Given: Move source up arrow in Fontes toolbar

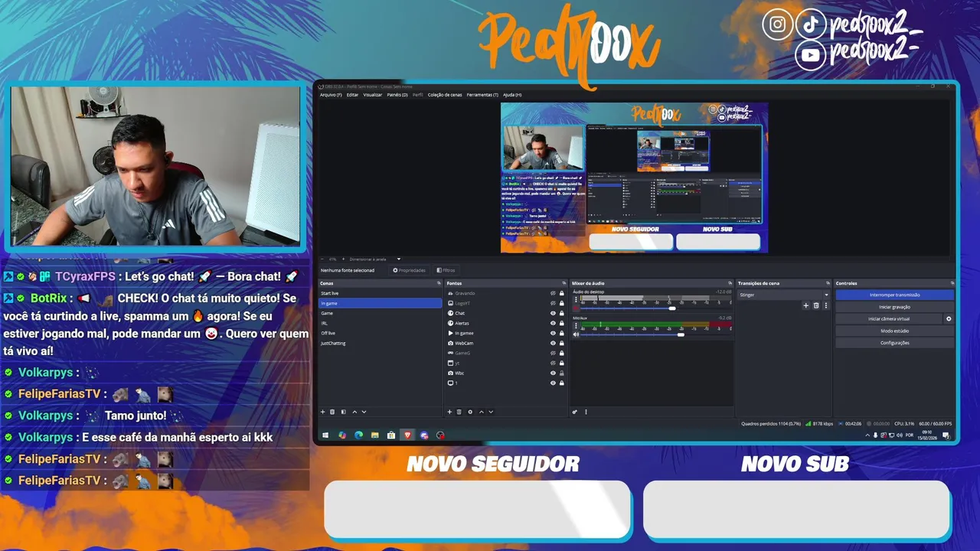Looking at the screenshot, I should coord(482,412).
